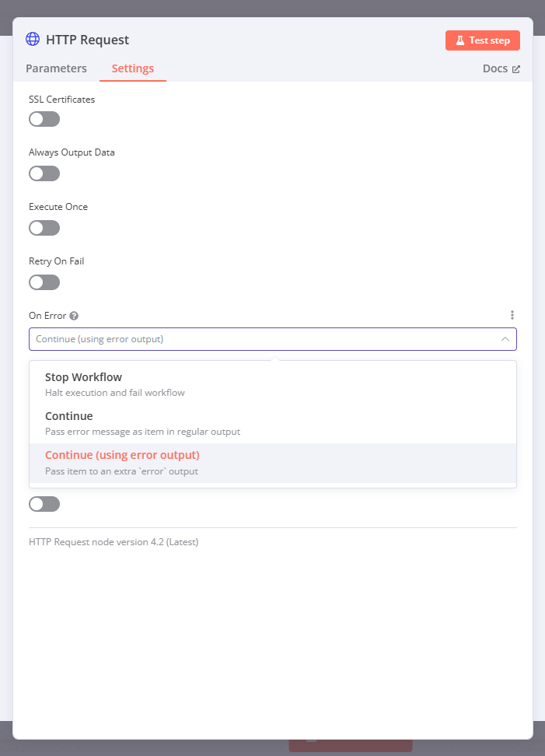Screen dimensions: 545x756
Task: Click the globe icon beside HTTP Request title
Action: 32,39
